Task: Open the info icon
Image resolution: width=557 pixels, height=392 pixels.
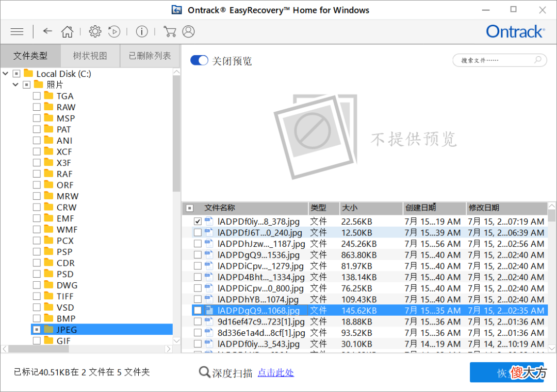Action: (x=142, y=31)
